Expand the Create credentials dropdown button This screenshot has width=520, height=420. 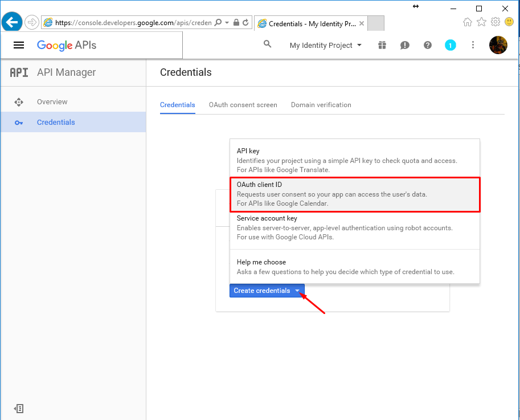267,291
